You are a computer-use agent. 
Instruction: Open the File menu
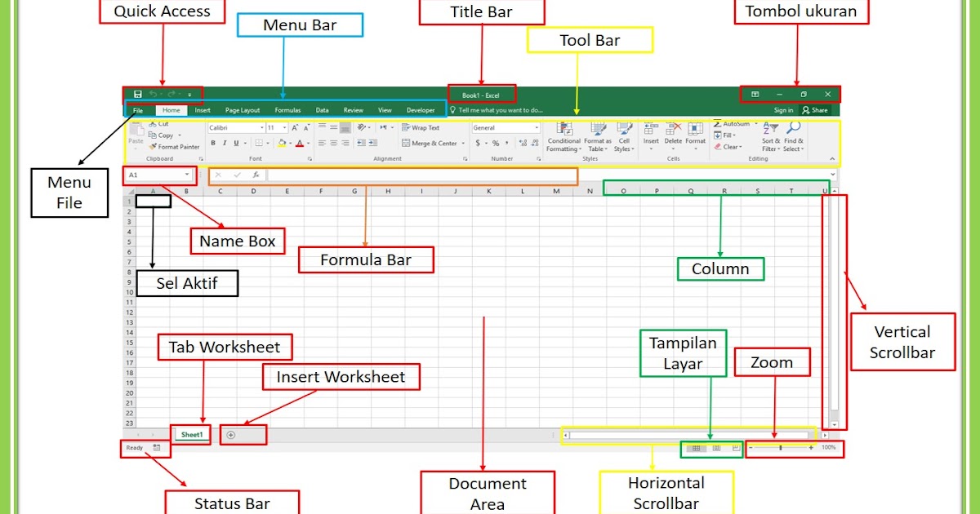point(137,109)
